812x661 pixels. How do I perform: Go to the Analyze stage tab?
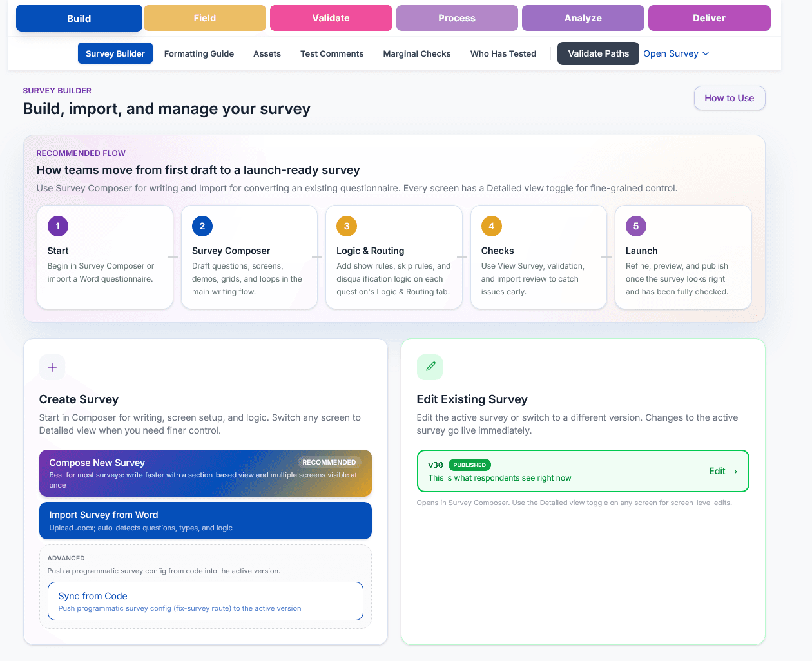click(583, 18)
